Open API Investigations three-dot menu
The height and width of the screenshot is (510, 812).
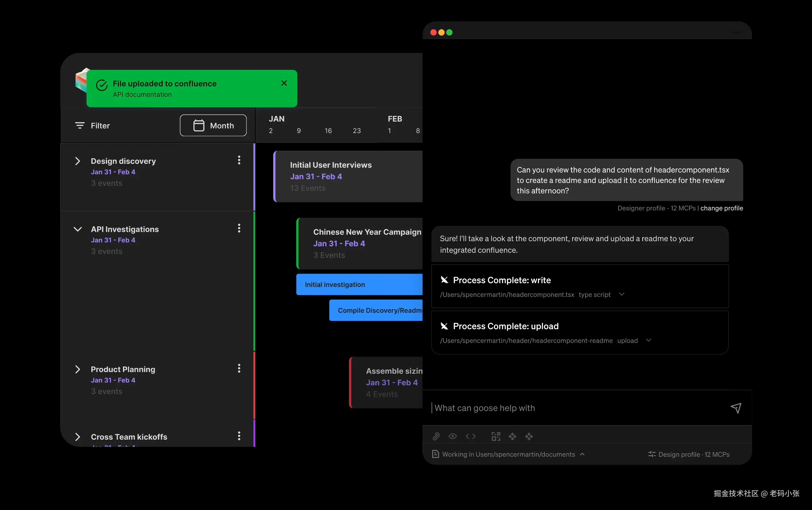click(x=239, y=228)
